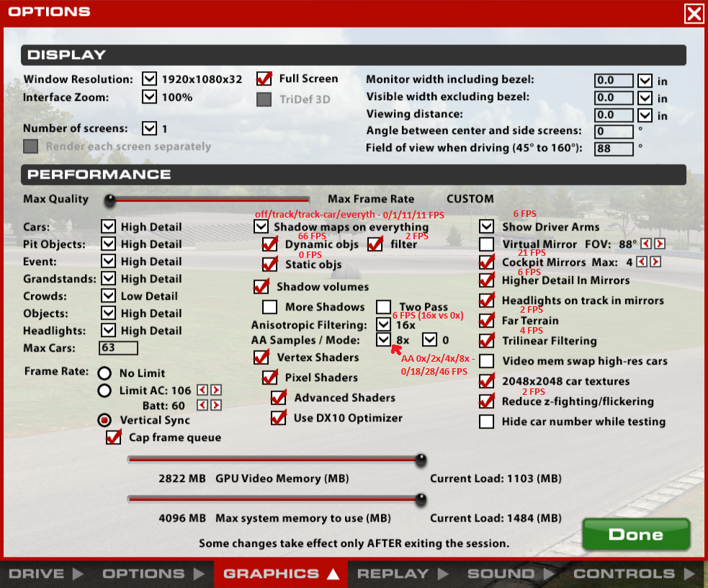Image resolution: width=708 pixels, height=588 pixels.
Task: Expand Anisotropic Filtering dropdown
Action: pos(384,325)
